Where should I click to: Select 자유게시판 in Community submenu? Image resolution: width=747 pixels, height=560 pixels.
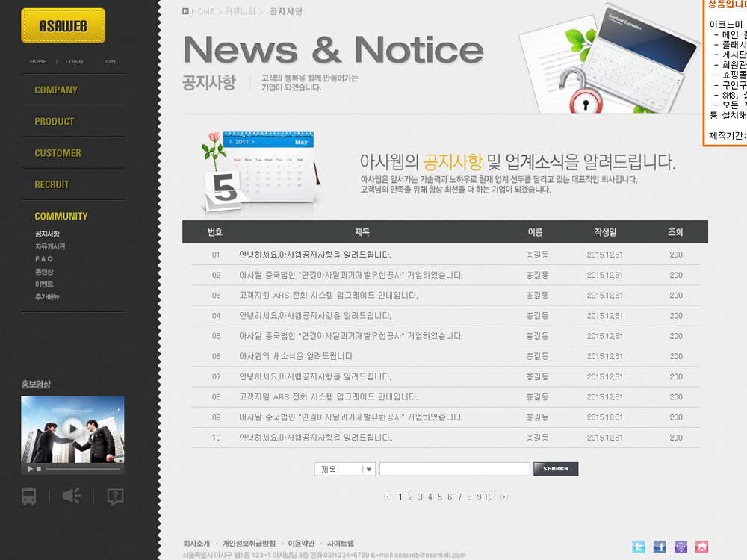coord(50,246)
